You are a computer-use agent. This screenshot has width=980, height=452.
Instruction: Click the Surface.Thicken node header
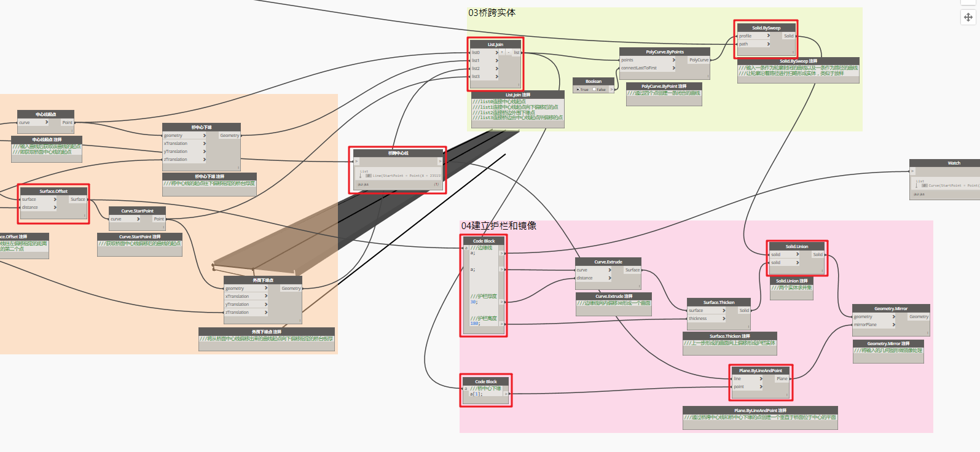pyautogui.click(x=719, y=303)
